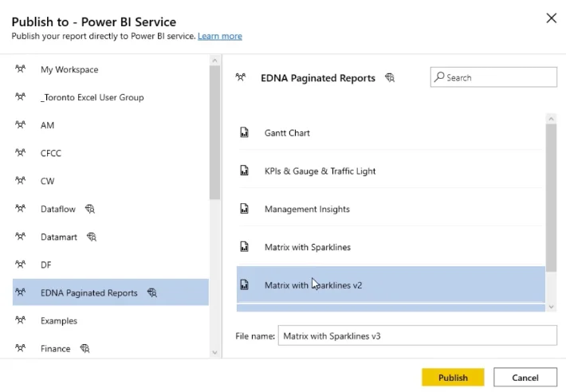Viewport: 566px width, 392px height.
Task: Click the Cancel button
Action: (x=525, y=377)
